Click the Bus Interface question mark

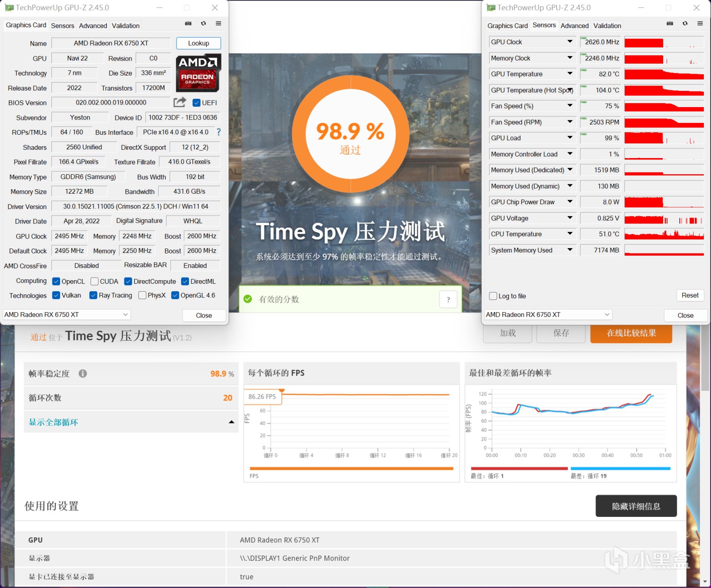coord(218,132)
